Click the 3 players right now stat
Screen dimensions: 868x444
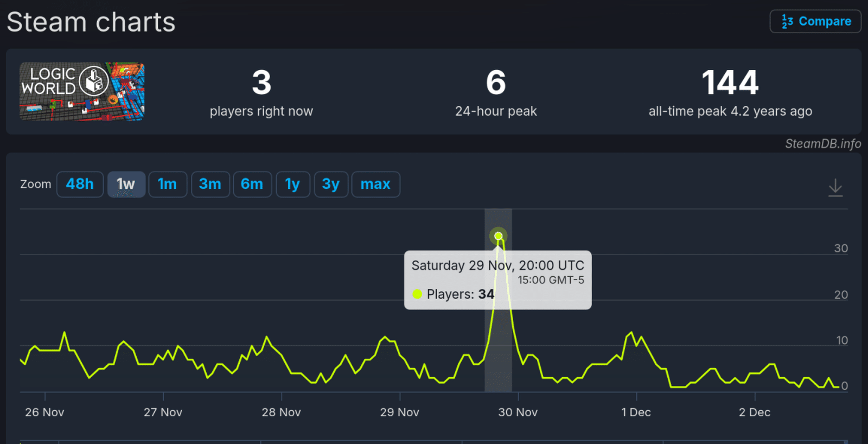(x=261, y=83)
